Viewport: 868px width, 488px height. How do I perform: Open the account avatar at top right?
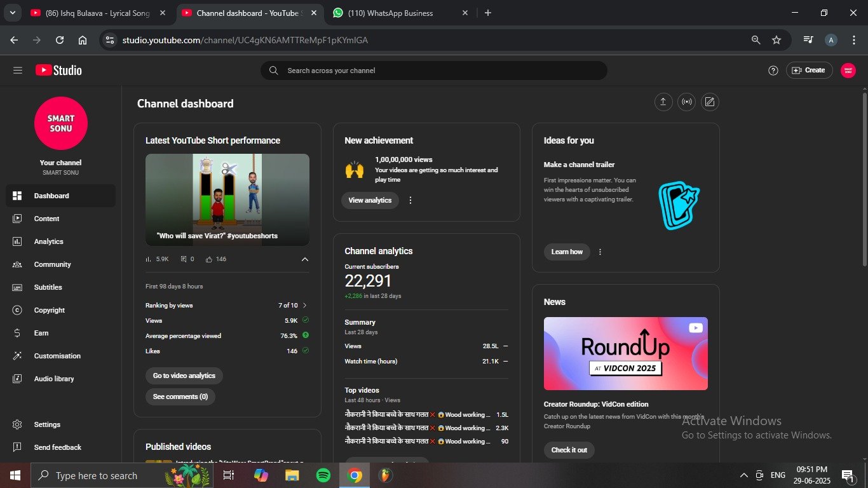point(848,71)
